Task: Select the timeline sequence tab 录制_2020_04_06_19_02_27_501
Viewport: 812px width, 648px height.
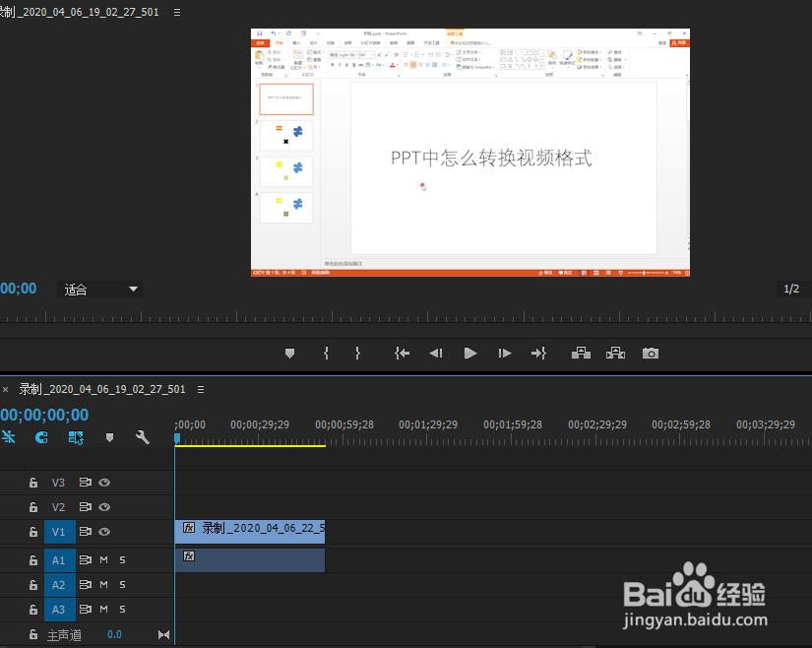Action: click(102, 389)
